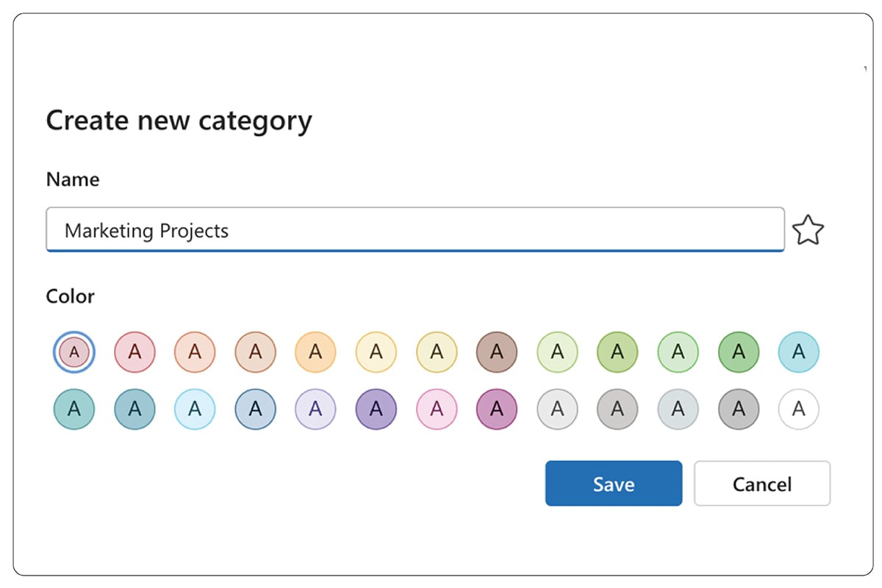
Task: Select the light yellow category color
Action: [x=376, y=352]
